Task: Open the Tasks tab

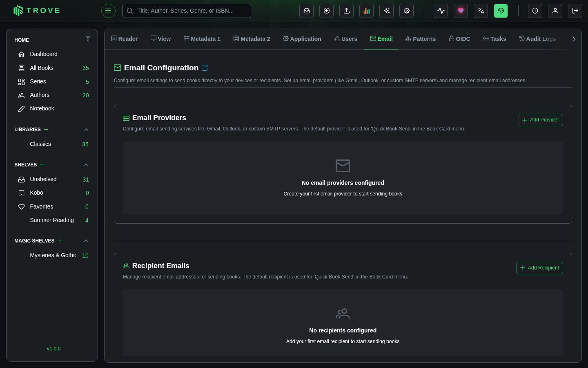Action: pyautogui.click(x=494, y=39)
